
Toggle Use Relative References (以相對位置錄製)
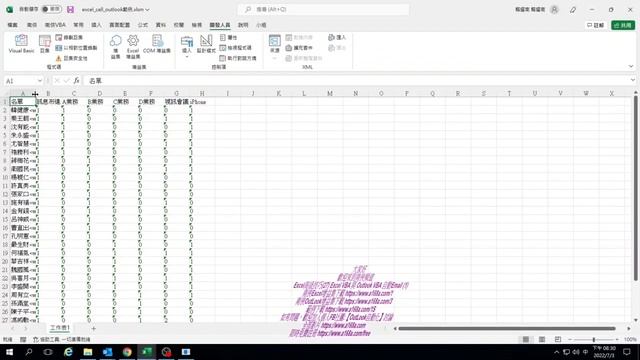point(76,48)
